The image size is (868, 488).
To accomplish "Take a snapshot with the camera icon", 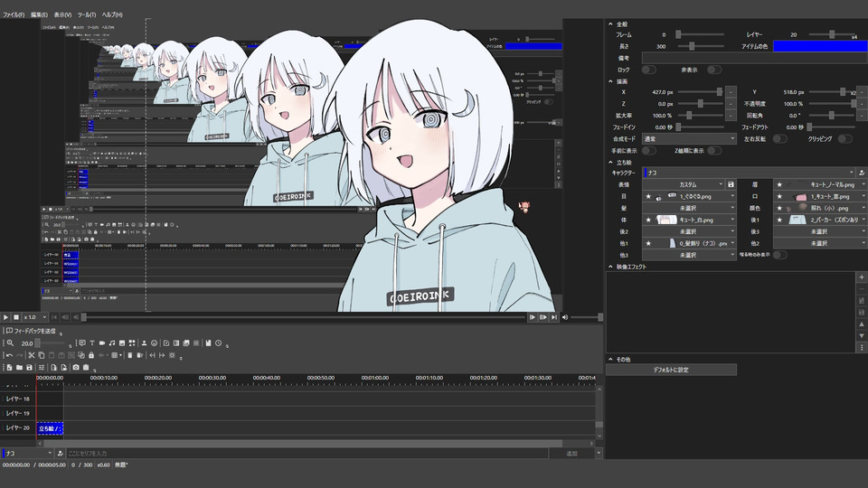I will (76, 368).
